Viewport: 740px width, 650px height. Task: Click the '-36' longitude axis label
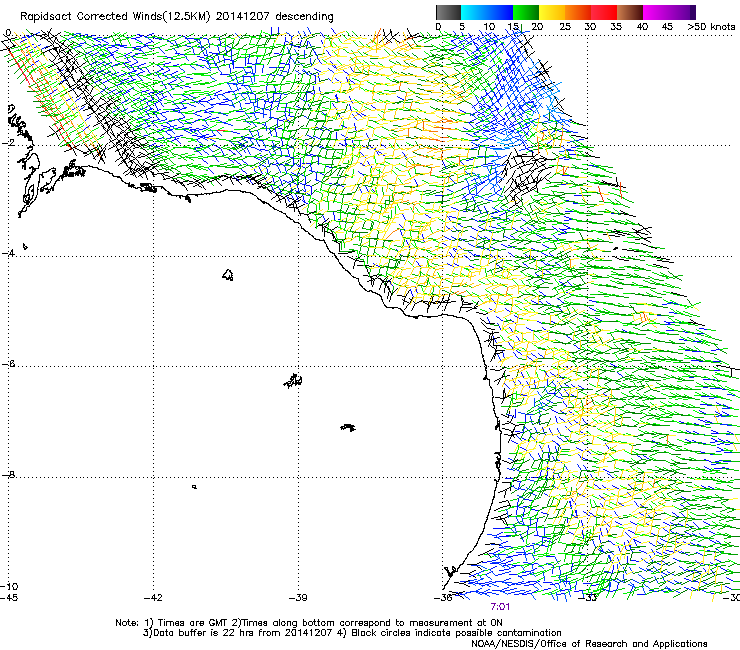(x=443, y=598)
